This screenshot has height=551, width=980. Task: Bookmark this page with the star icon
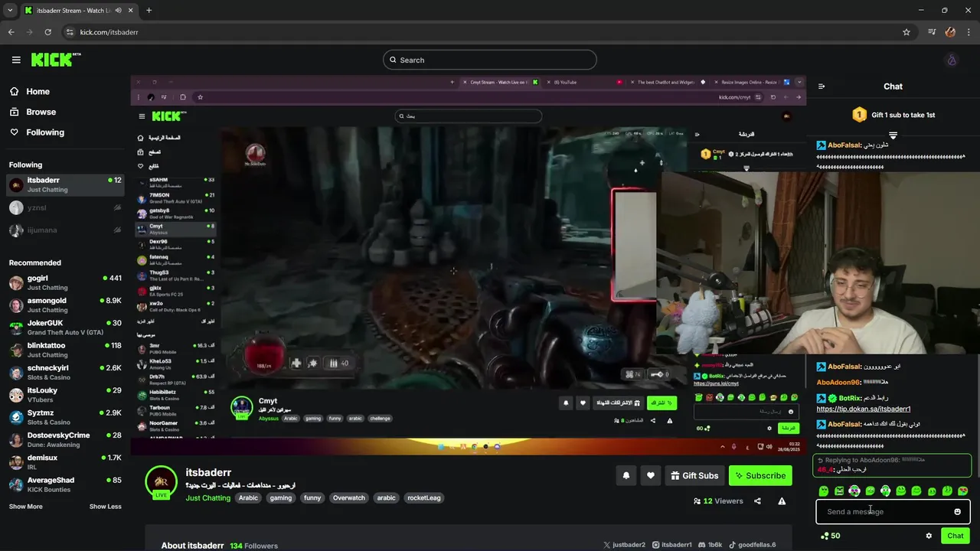pyautogui.click(x=906, y=32)
